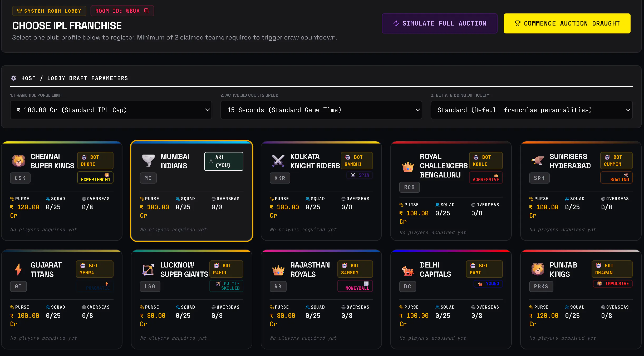This screenshot has height=356, width=644.
Task: Click the robot icon in Bot Kohli badge
Action: click(476, 157)
